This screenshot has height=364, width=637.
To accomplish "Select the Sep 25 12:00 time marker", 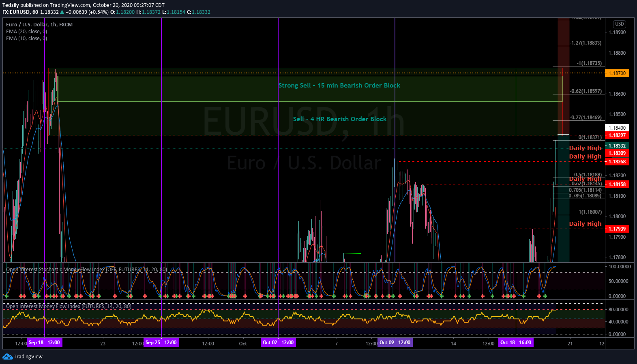I will coord(161,343).
